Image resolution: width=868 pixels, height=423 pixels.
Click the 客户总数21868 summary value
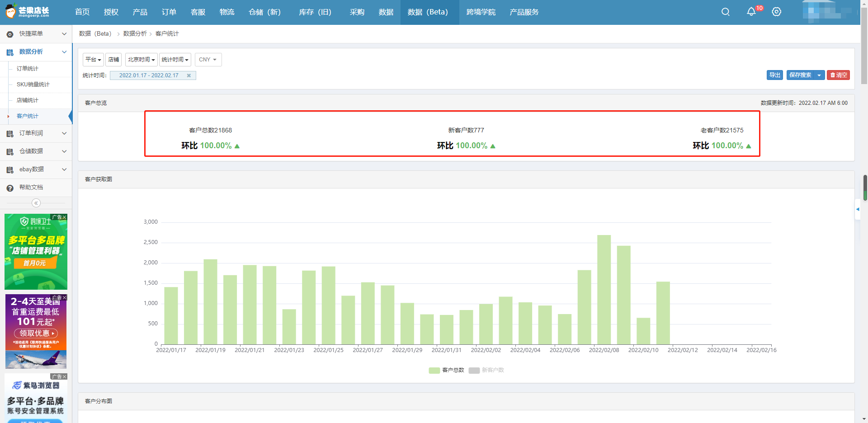211,130
